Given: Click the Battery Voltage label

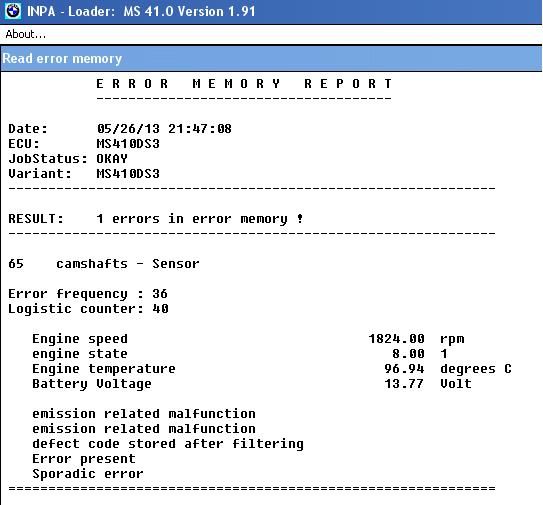Looking at the screenshot, I should [92, 384].
